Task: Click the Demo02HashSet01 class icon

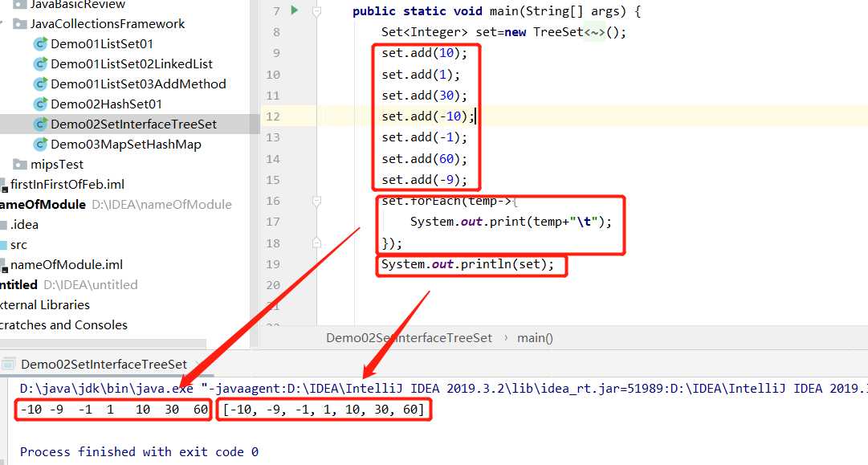Action: point(40,104)
